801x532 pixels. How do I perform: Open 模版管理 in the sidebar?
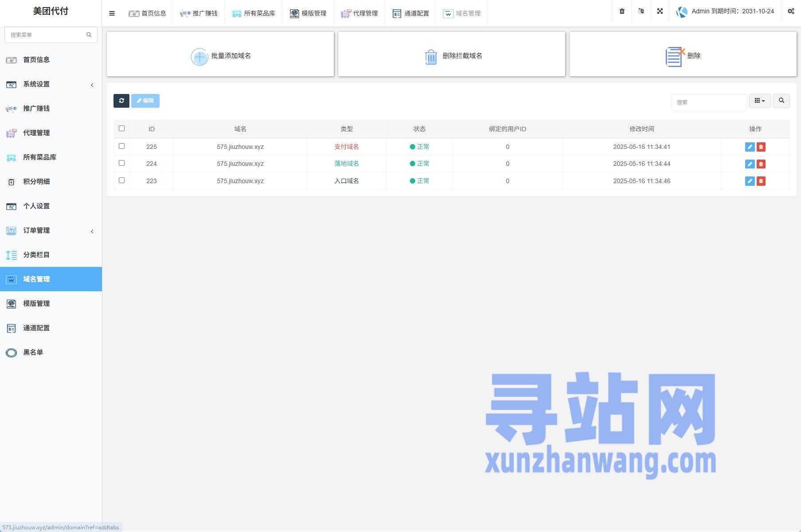[x=51, y=304]
